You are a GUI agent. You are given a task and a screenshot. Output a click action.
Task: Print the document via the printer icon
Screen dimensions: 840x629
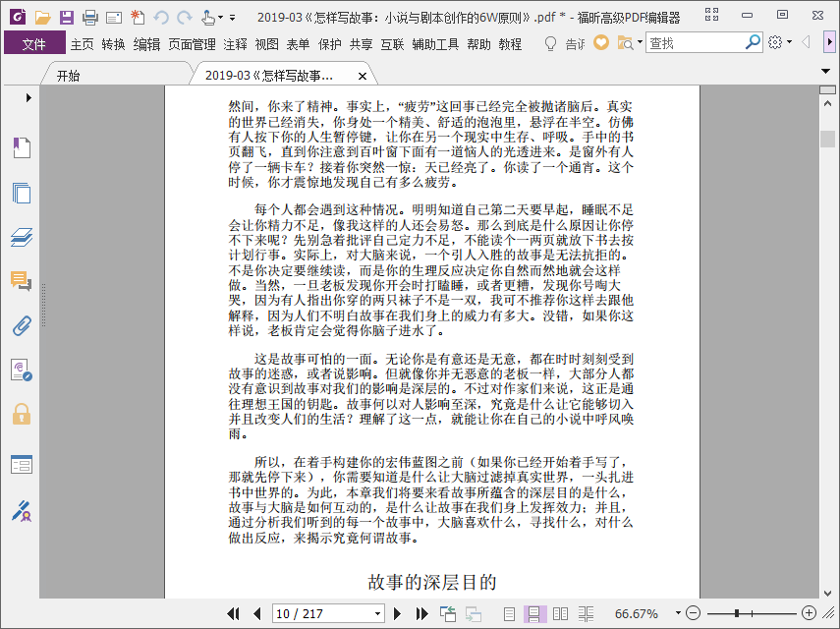click(90, 18)
